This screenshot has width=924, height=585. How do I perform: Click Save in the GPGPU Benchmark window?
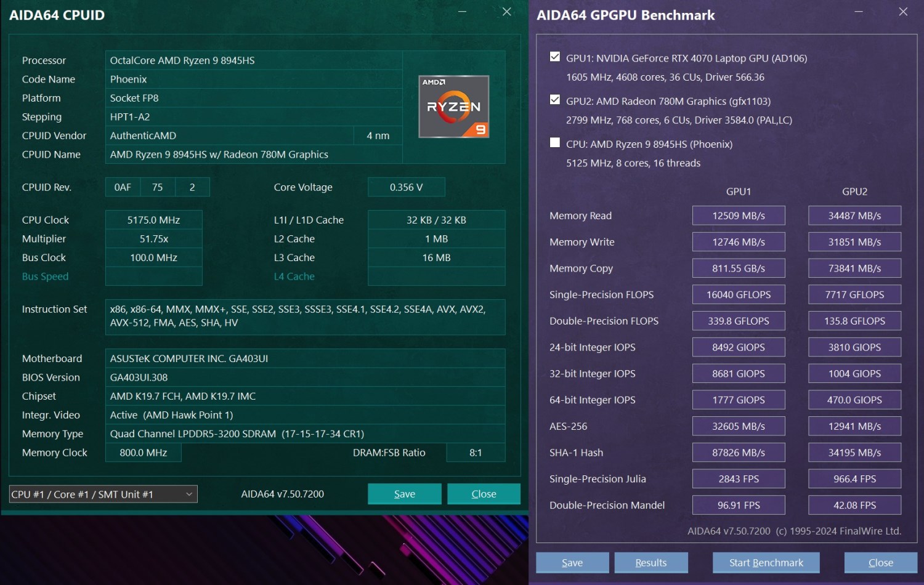click(x=572, y=562)
